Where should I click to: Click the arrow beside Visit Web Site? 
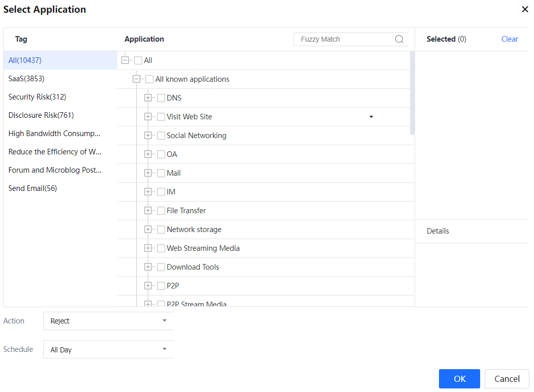(x=371, y=117)
